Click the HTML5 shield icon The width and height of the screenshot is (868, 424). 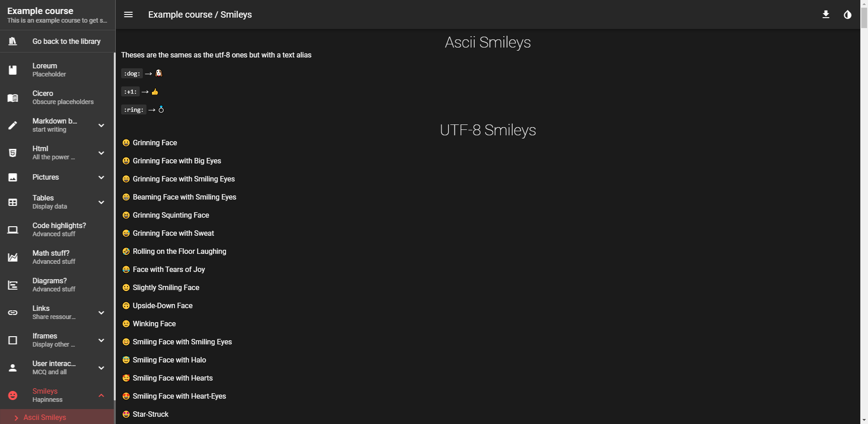pos(13,152)
